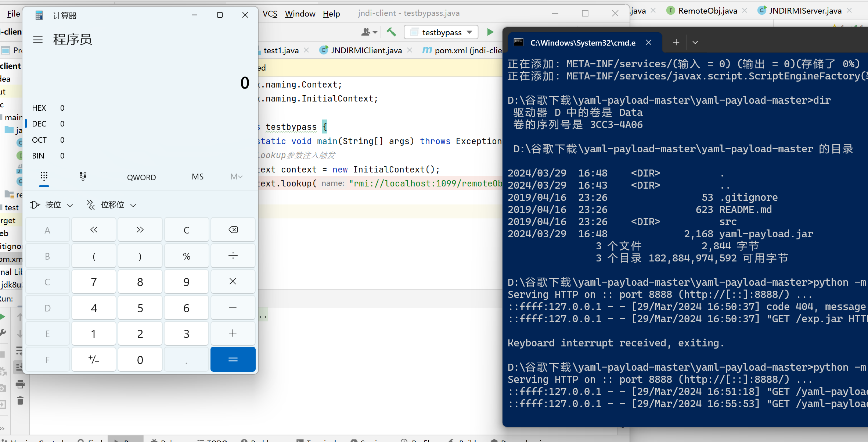Image resolution: width=868 pixels, height=442 pixels.
Task: Switch to bit toggling keypad in calculator
Action: point(83,177)
